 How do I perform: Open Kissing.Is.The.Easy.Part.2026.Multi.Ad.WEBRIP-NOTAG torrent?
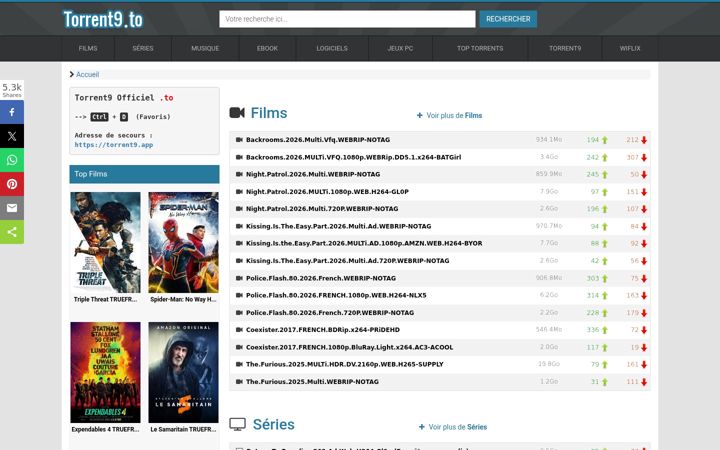(338, 226)
